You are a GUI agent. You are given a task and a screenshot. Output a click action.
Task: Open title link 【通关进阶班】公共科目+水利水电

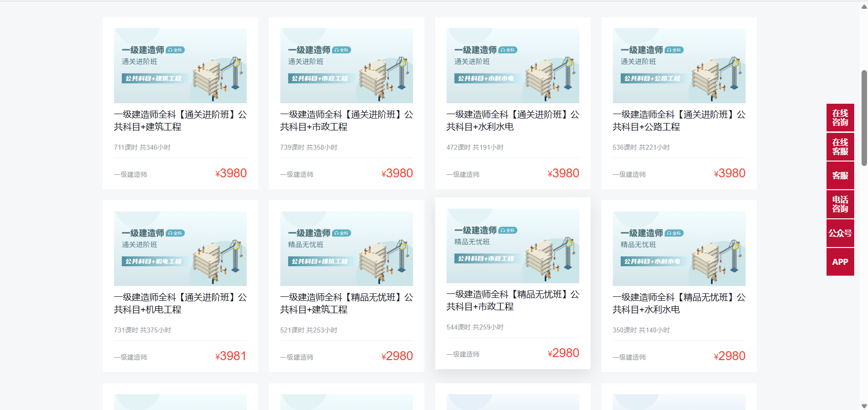(x=513, y=121)
